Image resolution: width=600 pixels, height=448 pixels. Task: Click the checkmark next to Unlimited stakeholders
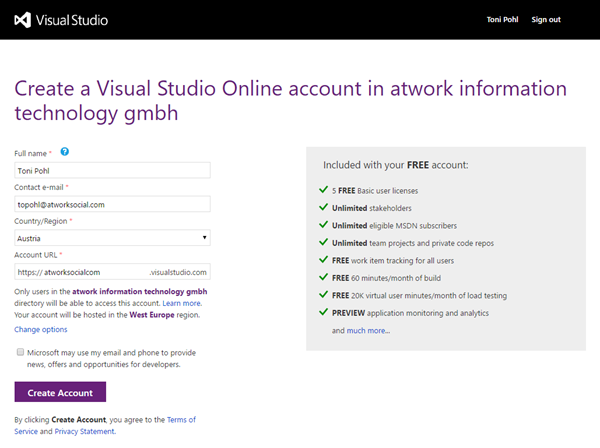click(323, 206)
